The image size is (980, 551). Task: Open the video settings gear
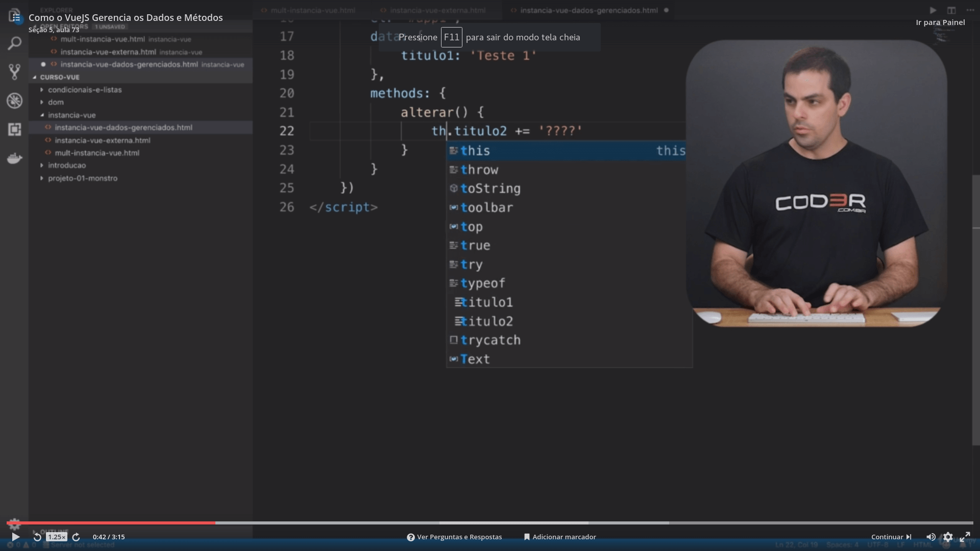pos(948,537)
